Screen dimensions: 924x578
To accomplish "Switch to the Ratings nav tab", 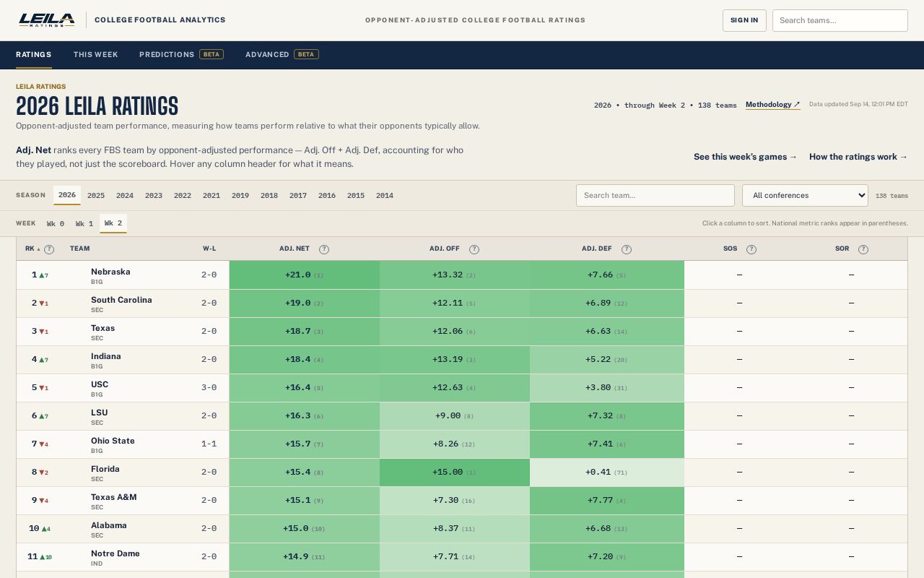I will (33, 54).
